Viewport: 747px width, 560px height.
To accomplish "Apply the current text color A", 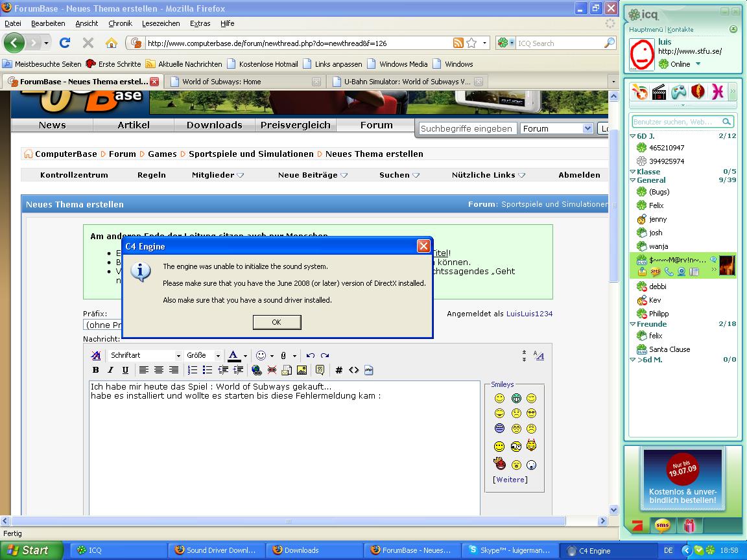I will tap(233, 355).
